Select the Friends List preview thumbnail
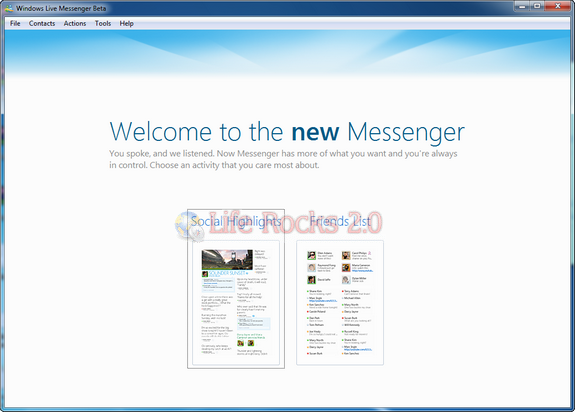The width and height of the screenshot is (575, 412). point(340,303)
